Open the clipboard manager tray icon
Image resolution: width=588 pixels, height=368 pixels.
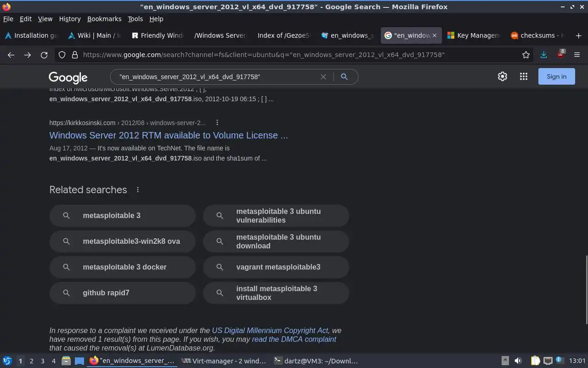pyautogui.click(x=536, y=361)
